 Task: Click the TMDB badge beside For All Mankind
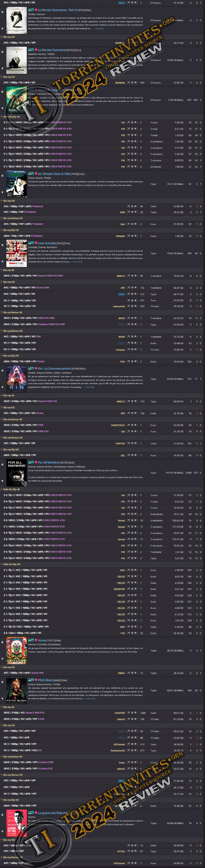click(x=31, y=462)
